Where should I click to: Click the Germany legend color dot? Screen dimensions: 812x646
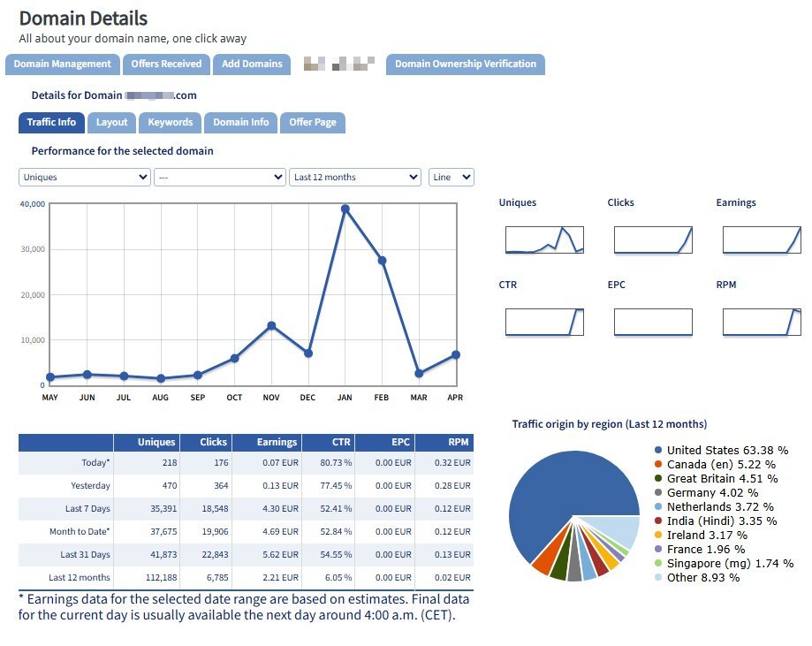[658, 492]
